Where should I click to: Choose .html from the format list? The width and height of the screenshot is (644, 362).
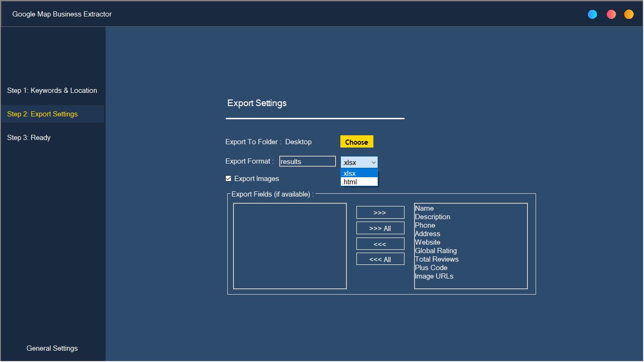[359, 182]
